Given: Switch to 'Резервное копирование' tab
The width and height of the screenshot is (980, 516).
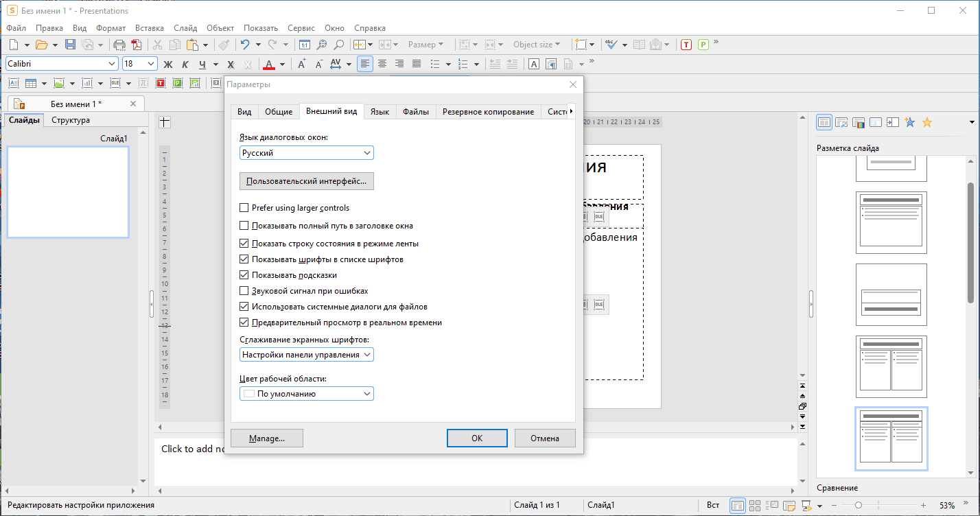Looking at the screenshot, I should [x=488, y=112].
